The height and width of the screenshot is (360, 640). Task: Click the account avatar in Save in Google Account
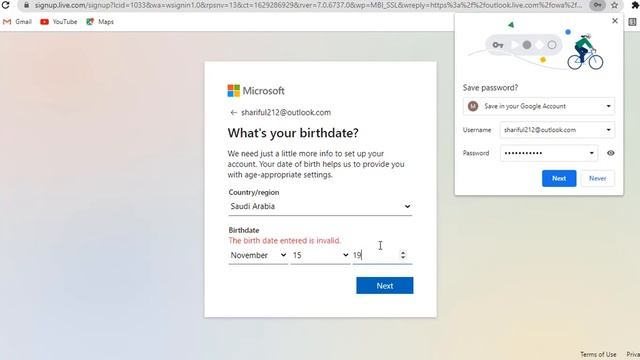(x=473, y=106)
